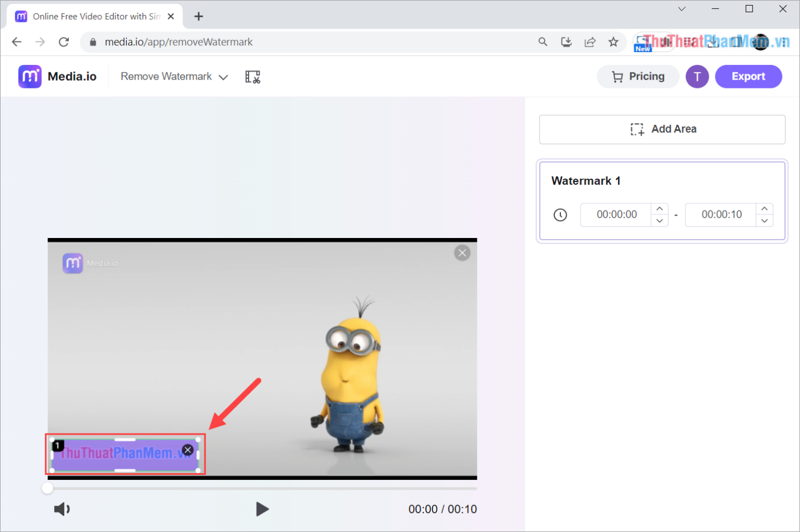This screenshot has width=800, height=532.
Task: Click the shopping cart icon beside Pricing
Action: tap(617, 76)
